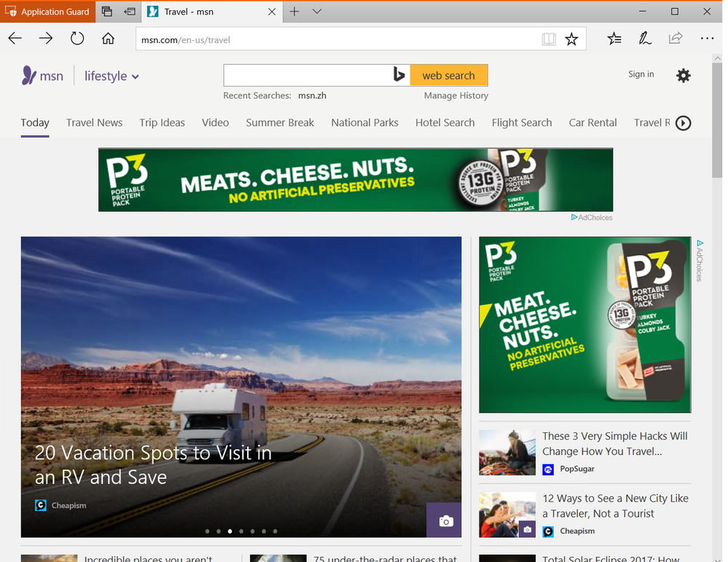The height and width of the screenshot is (562, 728).
Task: Click the address bar URL
Action: (x=186, y=40)
